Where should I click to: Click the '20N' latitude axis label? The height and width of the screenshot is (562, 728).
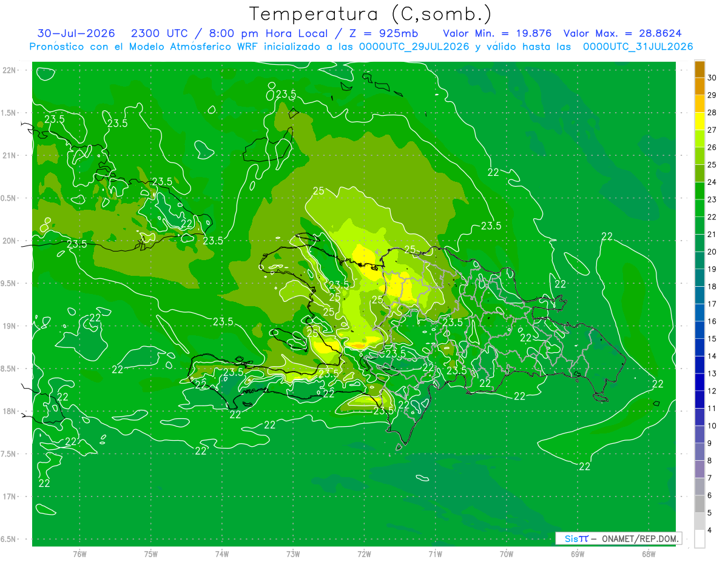(x=9, y=241)
